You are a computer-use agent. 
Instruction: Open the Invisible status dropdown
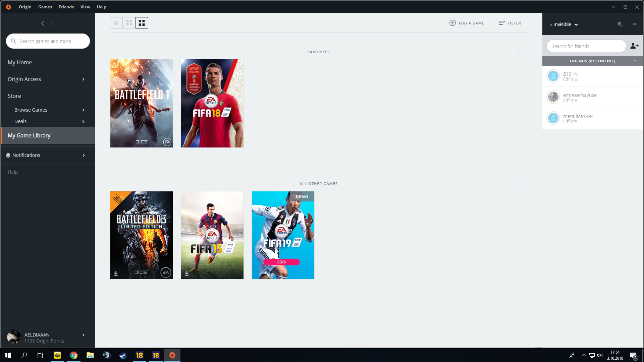[x=564, y=24]
